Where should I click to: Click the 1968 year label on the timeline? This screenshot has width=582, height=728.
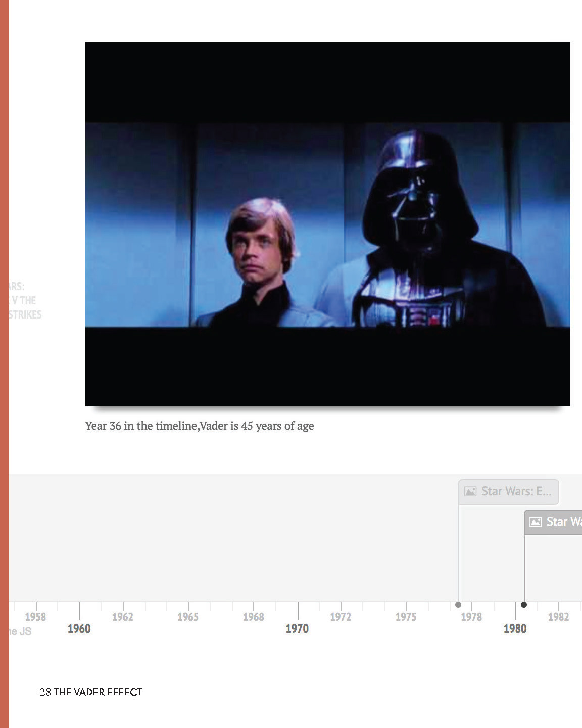[x=254, y=617]
